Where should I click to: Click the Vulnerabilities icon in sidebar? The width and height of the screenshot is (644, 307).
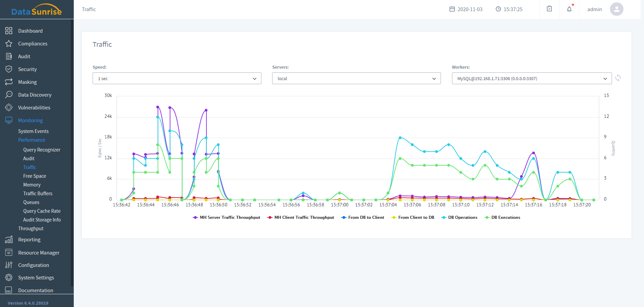pyautogui.click(x=9, y=108)
